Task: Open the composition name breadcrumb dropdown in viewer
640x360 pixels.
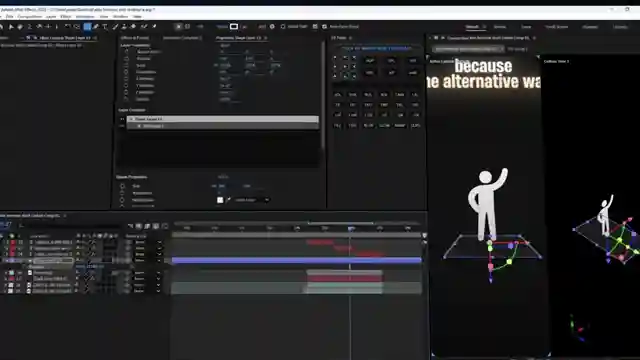Action: coord(468,49)
